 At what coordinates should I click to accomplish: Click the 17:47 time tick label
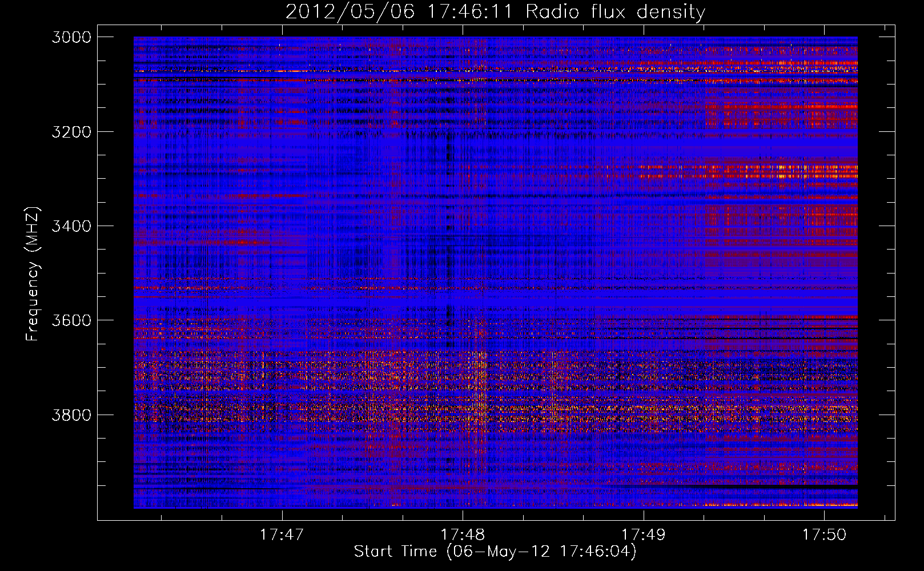(282, 534)
